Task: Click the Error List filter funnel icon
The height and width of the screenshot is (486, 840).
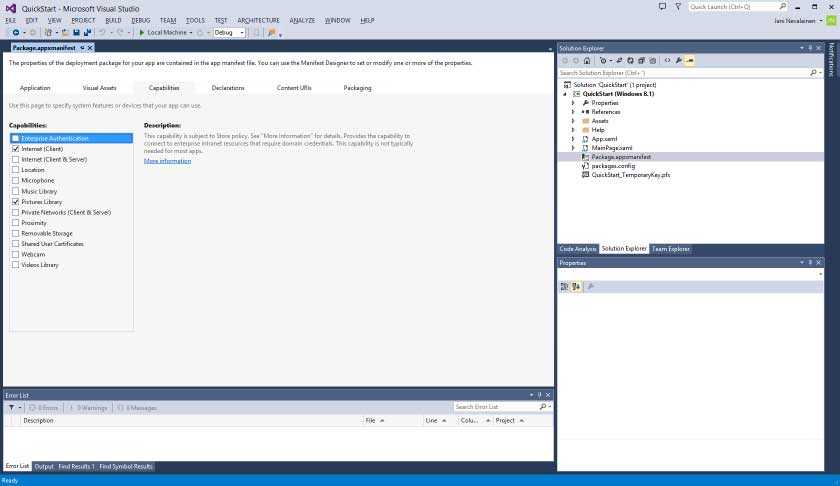Action: tap(11, 408)
